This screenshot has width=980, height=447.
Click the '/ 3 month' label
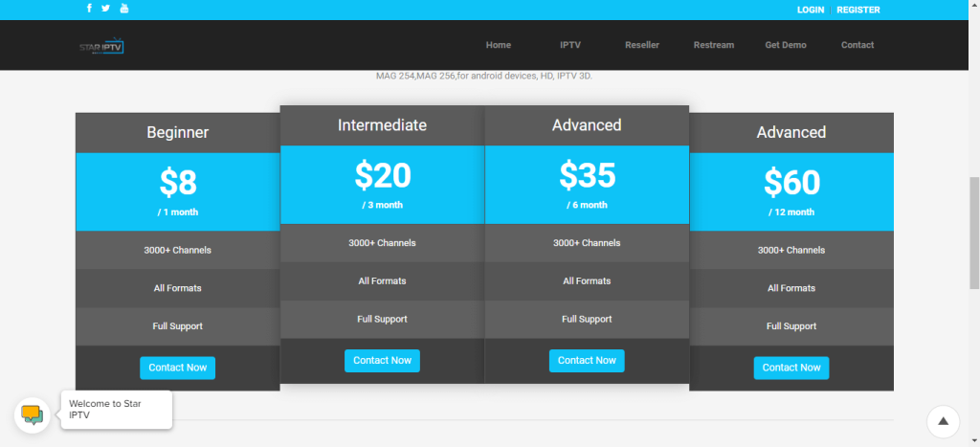point(382,205)
